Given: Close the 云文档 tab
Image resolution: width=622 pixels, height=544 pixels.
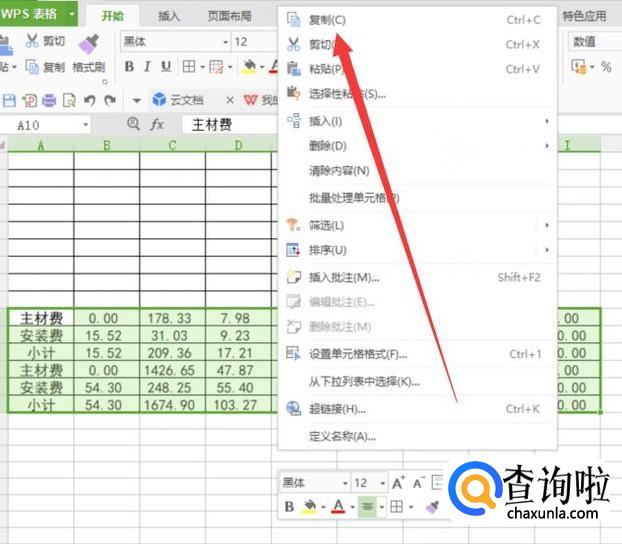Looking at the screenshot, I should tap(230, 100).
